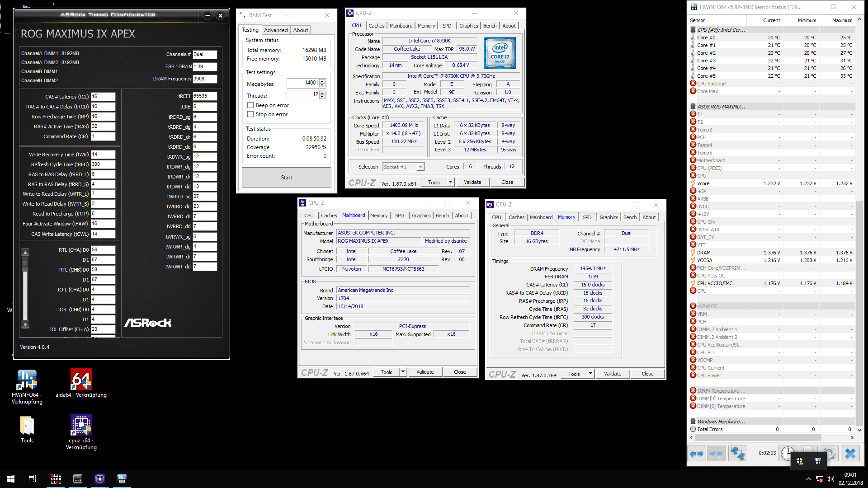The height and width of the screenshot is (488, 868).
Task: Click HWiNFO expand columns arrows button
Action: coord(696,454)
